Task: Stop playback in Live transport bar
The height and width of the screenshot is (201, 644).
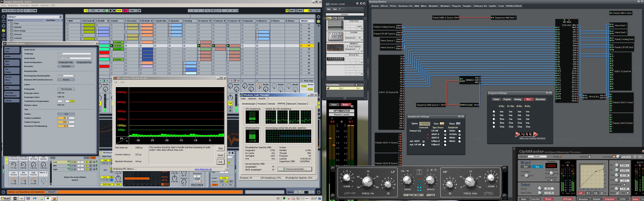Action: 111,11
